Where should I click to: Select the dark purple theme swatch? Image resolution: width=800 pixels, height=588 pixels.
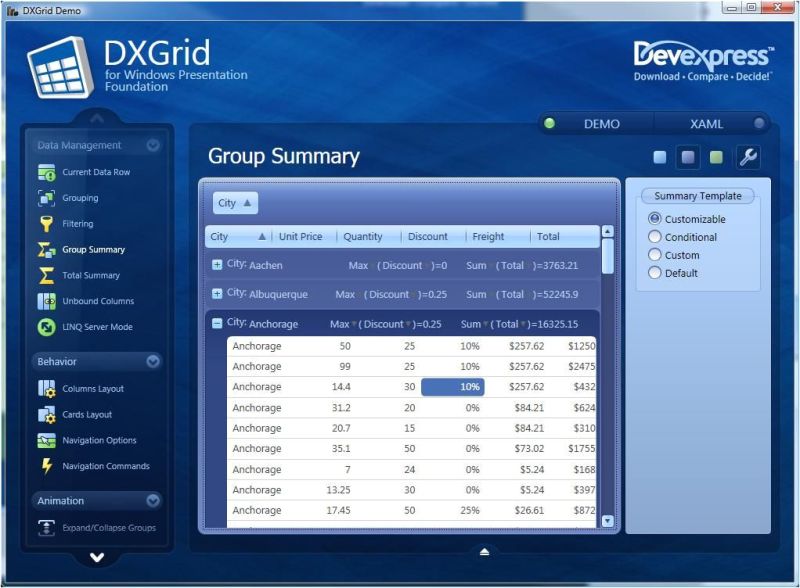pos(688,157)
